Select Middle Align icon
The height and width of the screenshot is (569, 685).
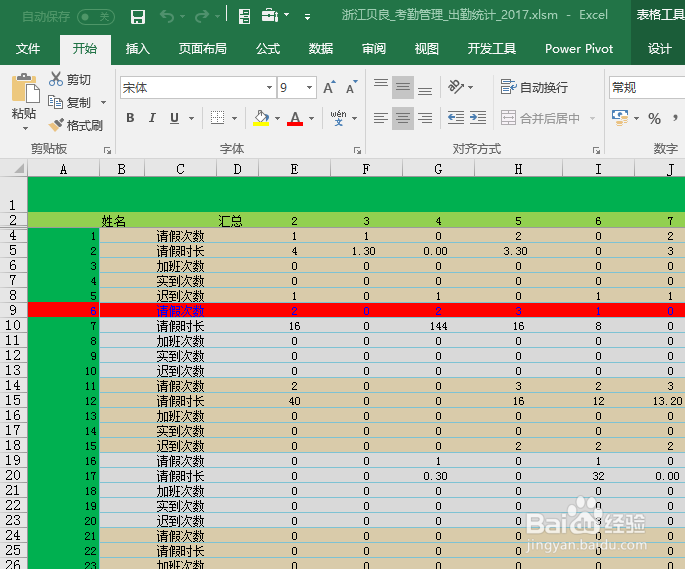point(403,87)
